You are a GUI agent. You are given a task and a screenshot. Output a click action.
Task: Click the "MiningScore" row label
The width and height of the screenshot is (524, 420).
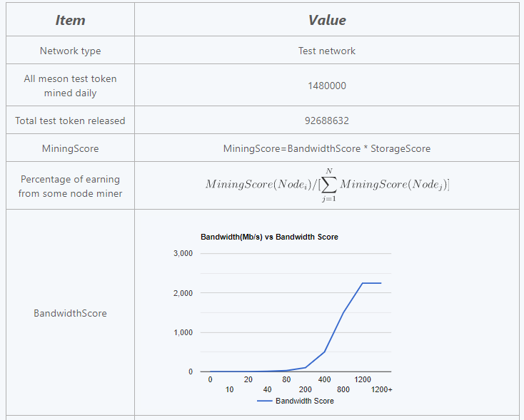(x=70, y=148)
